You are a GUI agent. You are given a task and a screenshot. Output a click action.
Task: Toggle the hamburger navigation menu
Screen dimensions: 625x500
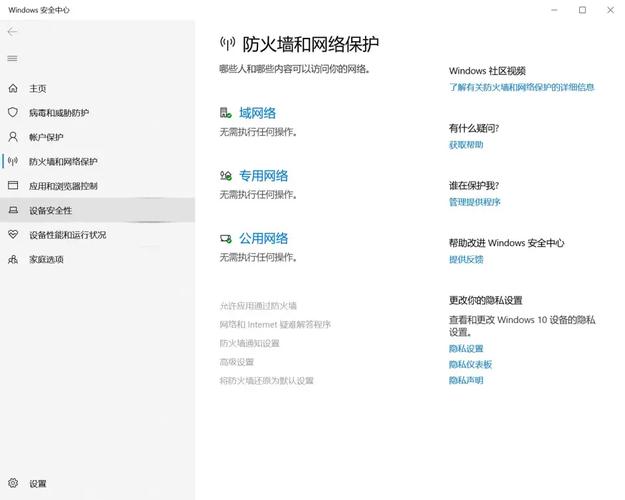tap(12, 59)
